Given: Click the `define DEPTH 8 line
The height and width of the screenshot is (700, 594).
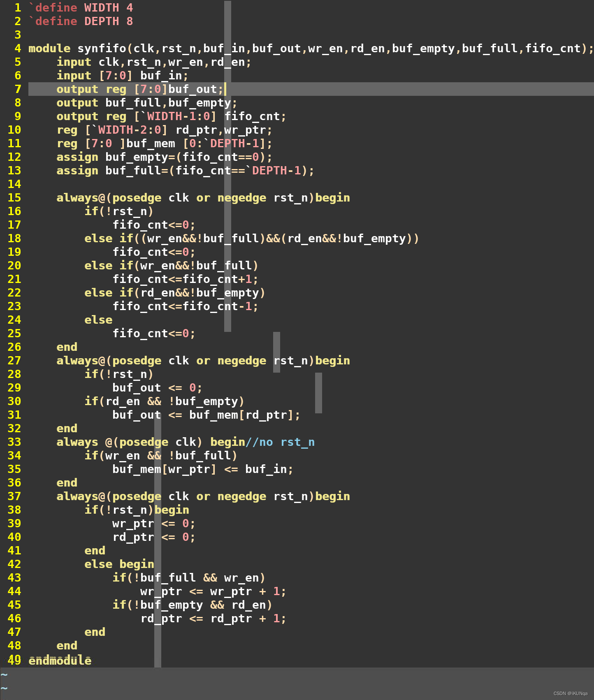Looking at the screenshot, I should (81, 21).
